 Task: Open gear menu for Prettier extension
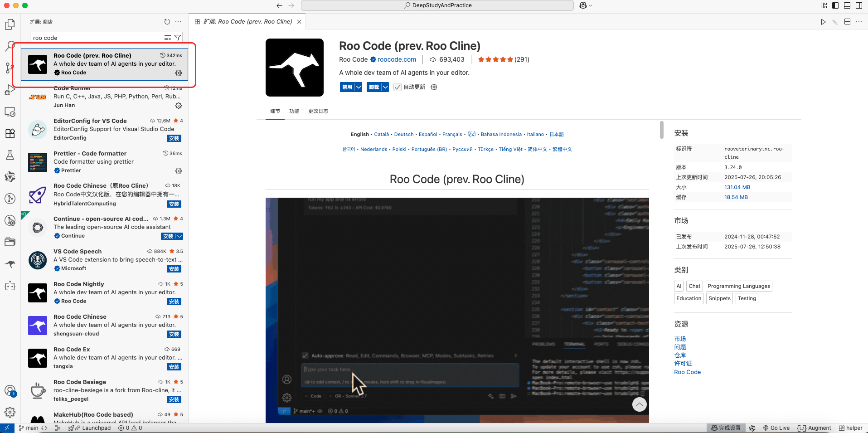point(179,171)
